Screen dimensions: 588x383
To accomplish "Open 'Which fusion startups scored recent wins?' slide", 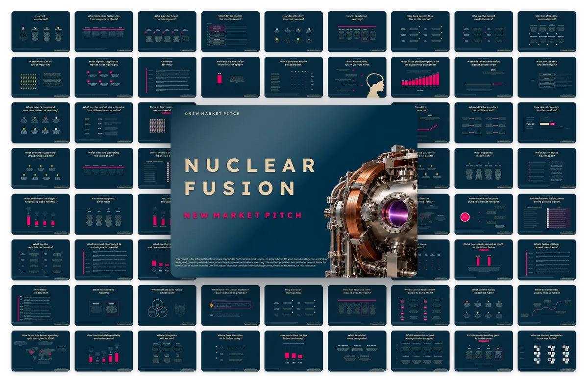I will (547, 260).
